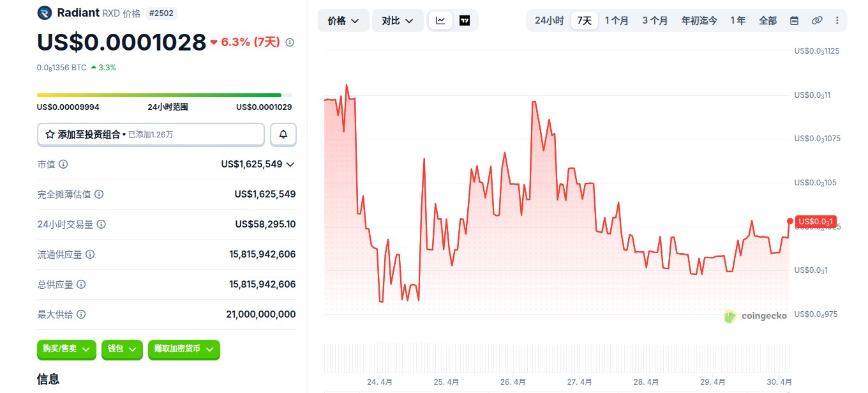The image size is (868, 393).
Task: Click the 21,000,000,000 max supply value
Action: (260, 314)
